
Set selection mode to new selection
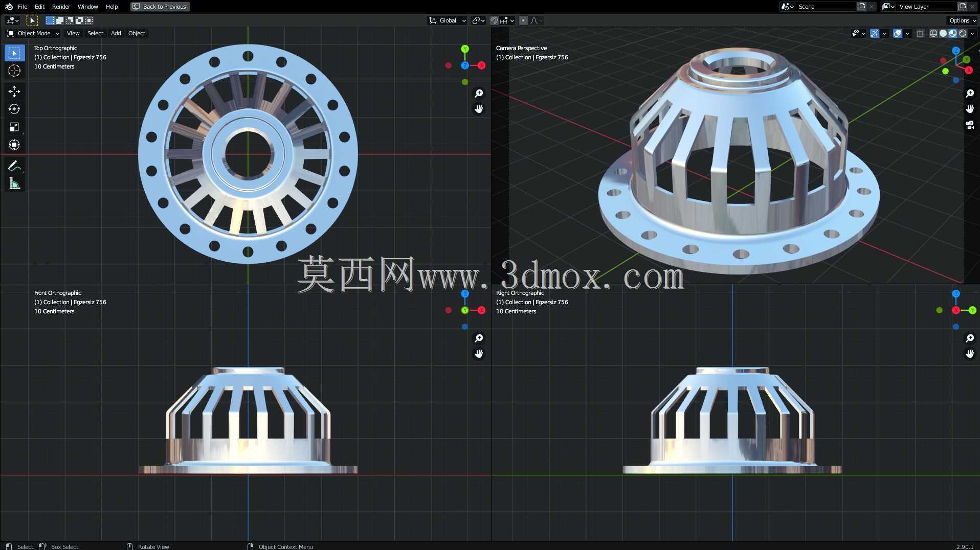click(50, 20)
